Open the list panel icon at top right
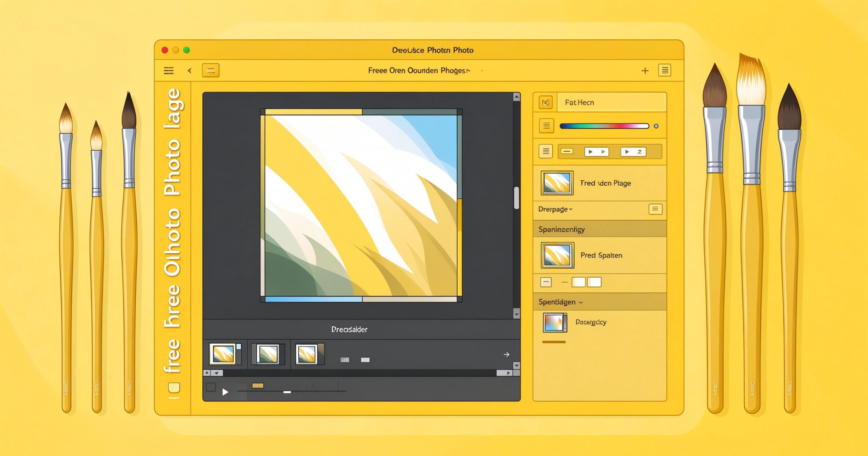The image size is (868, 456). point(665,70)
